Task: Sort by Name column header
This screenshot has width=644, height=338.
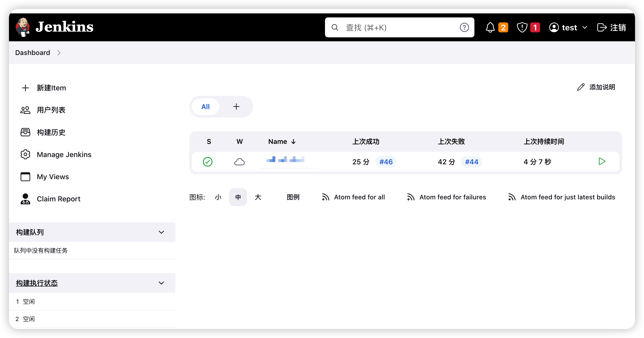Action: coord(282,142)
